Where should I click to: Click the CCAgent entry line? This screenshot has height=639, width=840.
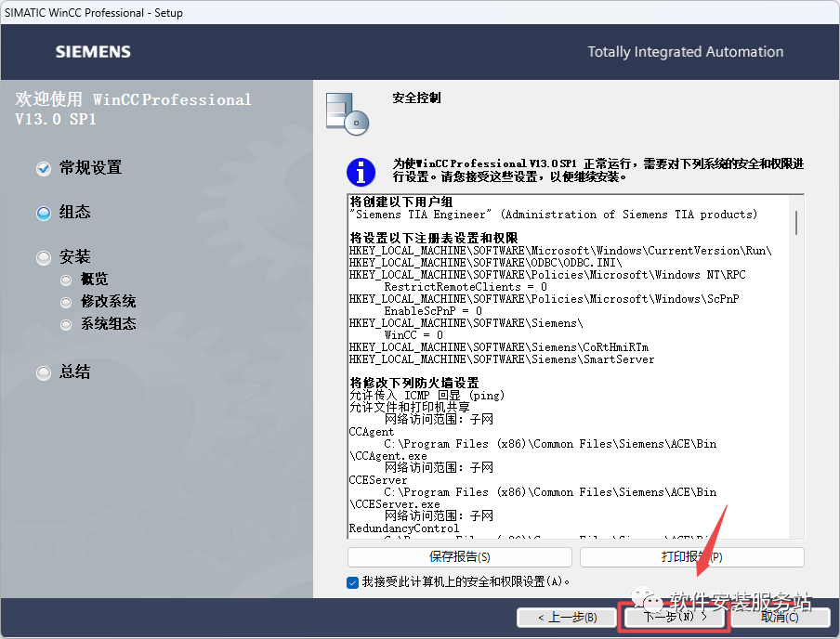(372, 432)
